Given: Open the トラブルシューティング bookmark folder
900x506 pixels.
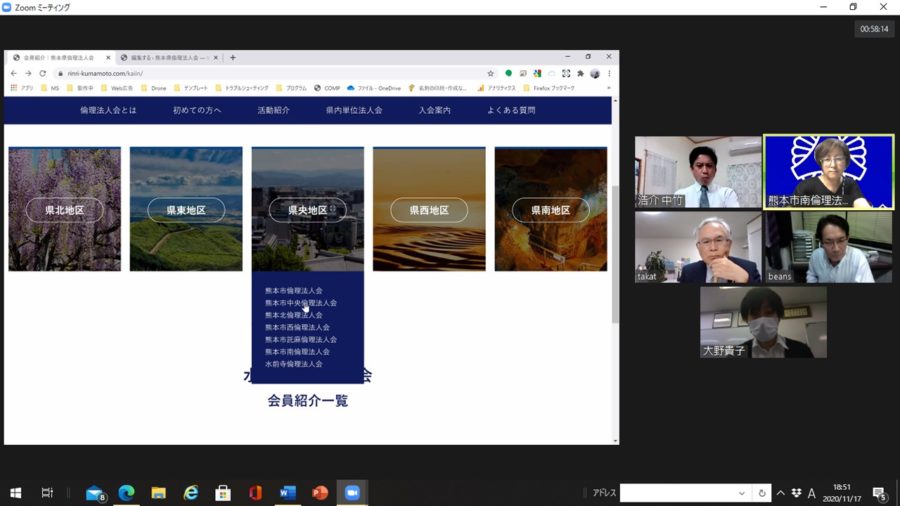Looking at the screenshot, I should 242,88.
